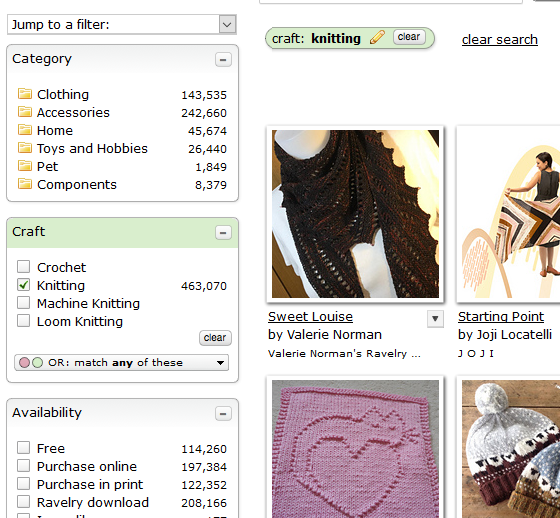Click the clear search link
560x518 pixels.
point(500,39)
